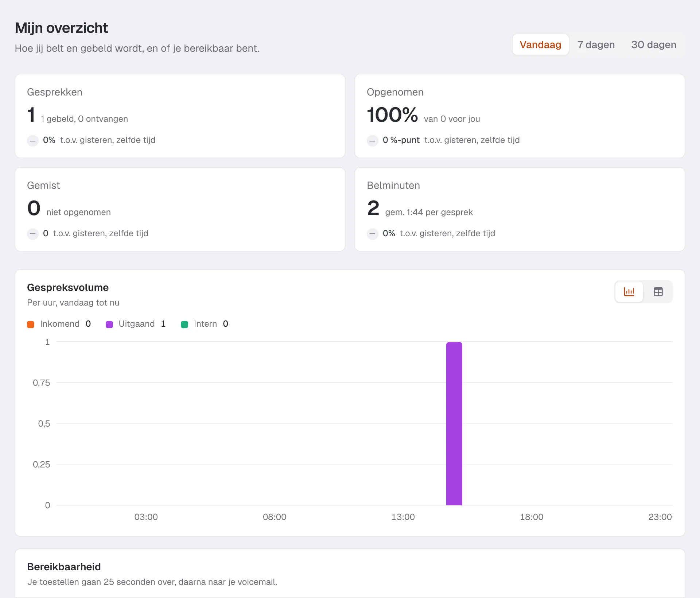
Task: Select the 30 dagen period tab
Action: click(654, 44)
